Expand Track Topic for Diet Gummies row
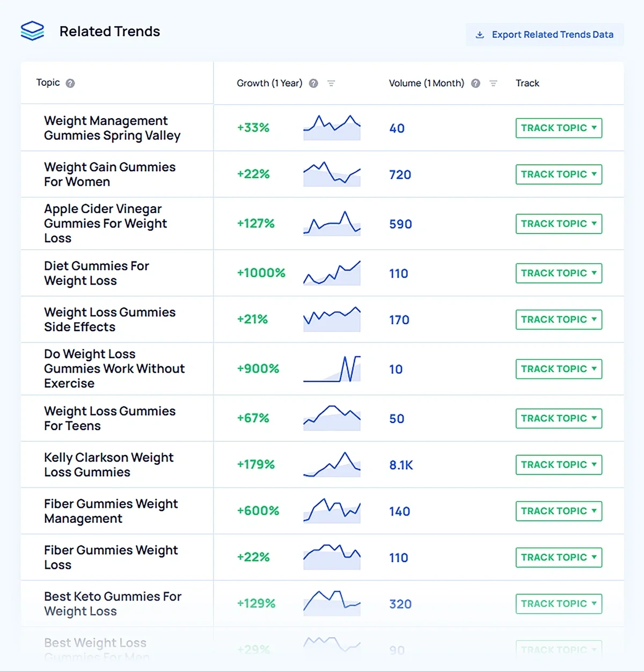 tap(559, 273)
